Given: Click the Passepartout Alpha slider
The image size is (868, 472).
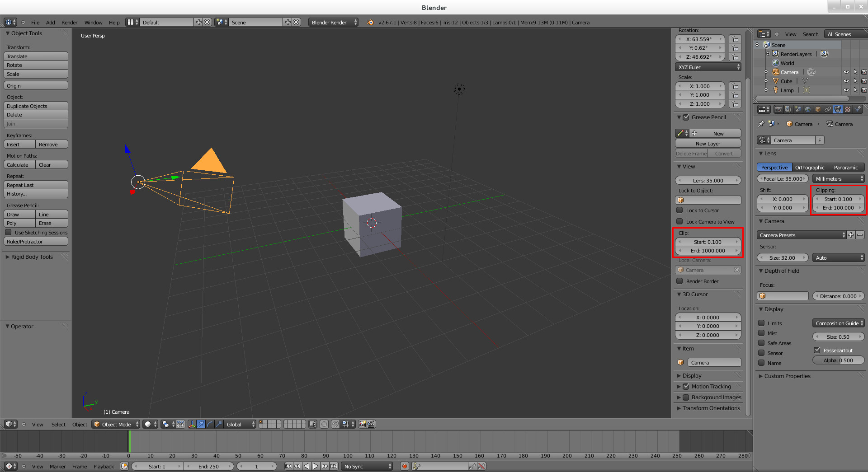Looking at the screenshot, I should click(x=839, y=360).
